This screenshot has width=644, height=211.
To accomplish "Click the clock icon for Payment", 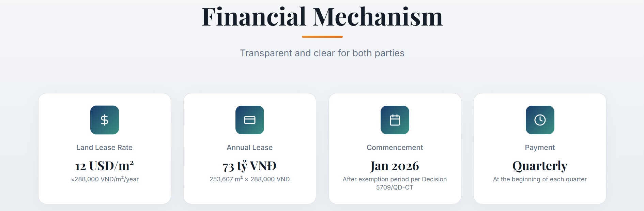I will [540, 120].
